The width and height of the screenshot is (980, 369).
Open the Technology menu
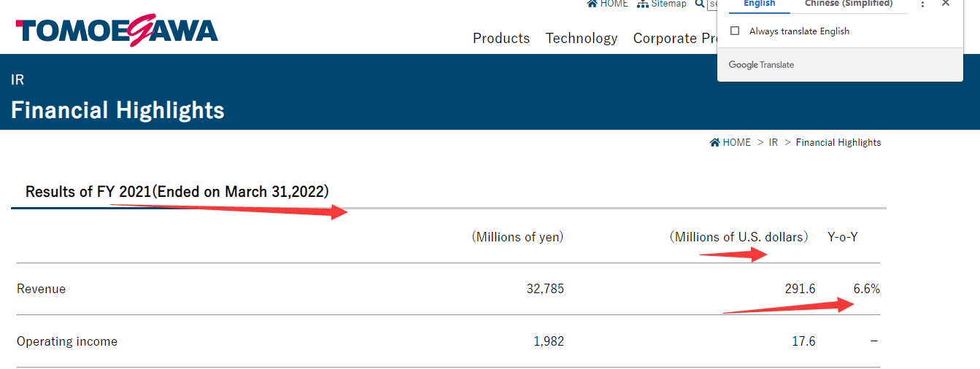pyautogui.click(x=582, y=39)
